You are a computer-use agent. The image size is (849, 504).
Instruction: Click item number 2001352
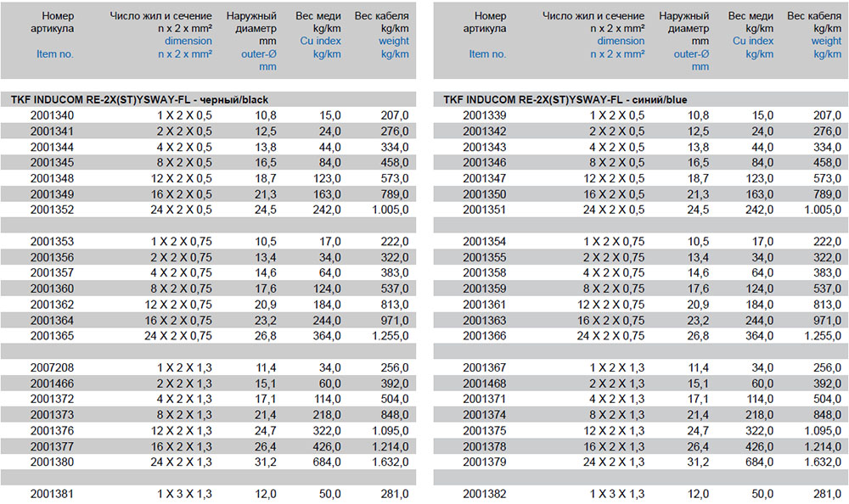coord(52,210)
